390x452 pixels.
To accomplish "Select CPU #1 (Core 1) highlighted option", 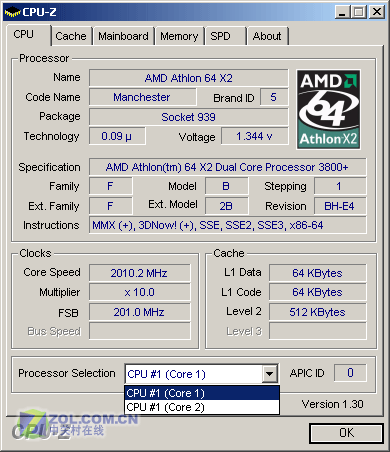I will click(x=202, y=393).
